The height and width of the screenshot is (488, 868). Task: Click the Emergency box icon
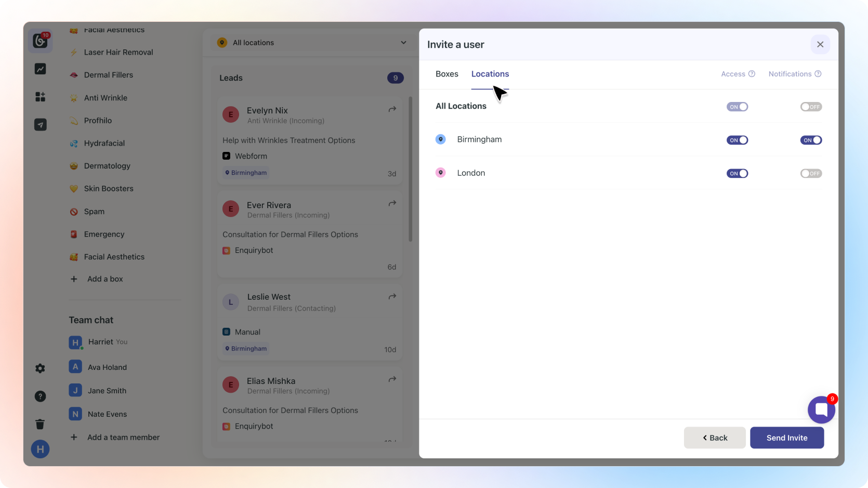click(74, 235)
